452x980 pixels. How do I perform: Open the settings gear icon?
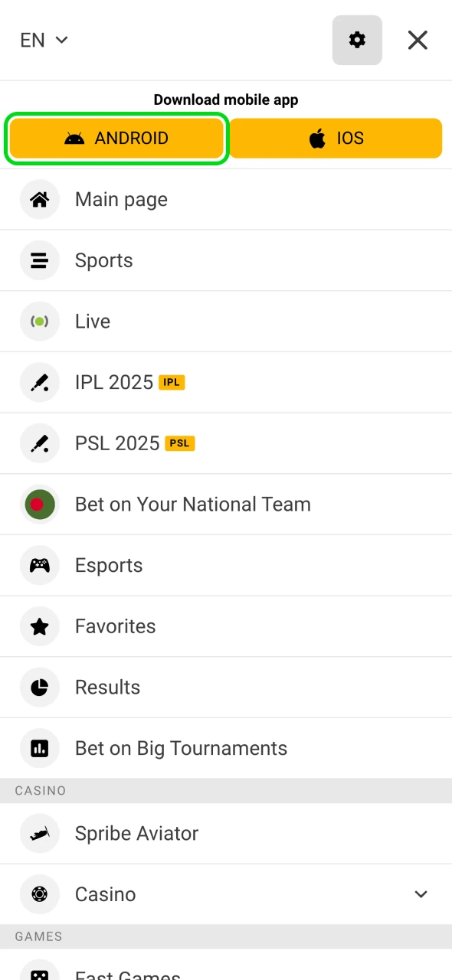click(x=357, y=40)
